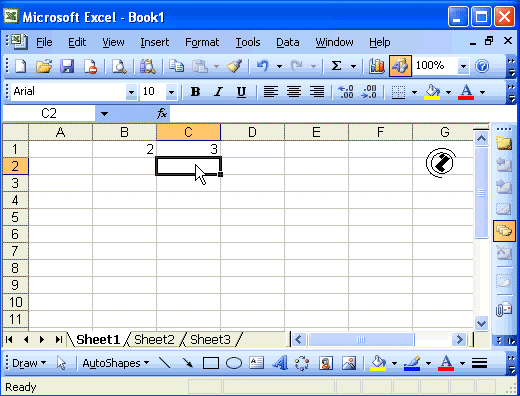Toggle Bold formatting
The height and width of the screenshot is (396, 520).
(195, 92)
